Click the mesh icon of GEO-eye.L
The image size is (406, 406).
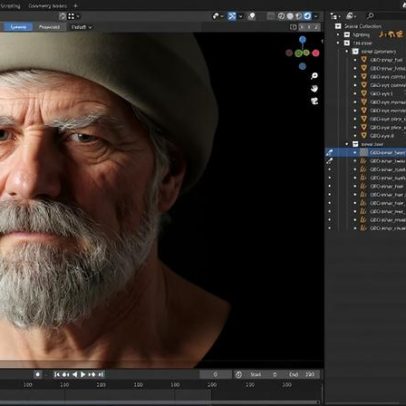pos(364,94)
